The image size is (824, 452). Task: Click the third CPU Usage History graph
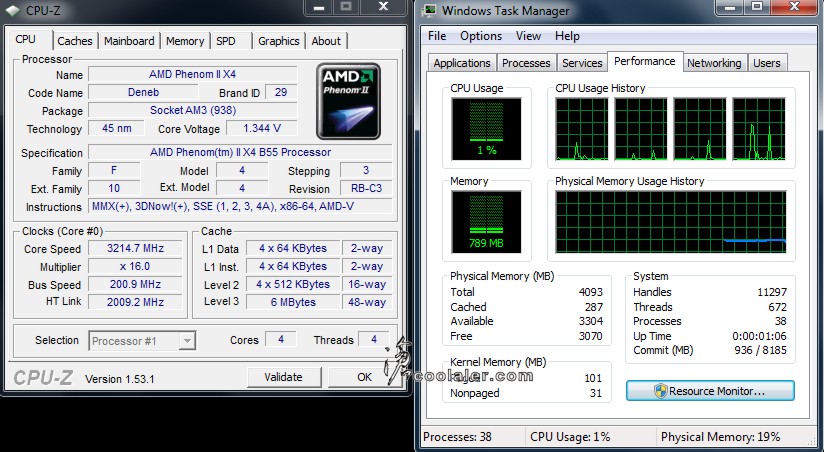point(700,129)
